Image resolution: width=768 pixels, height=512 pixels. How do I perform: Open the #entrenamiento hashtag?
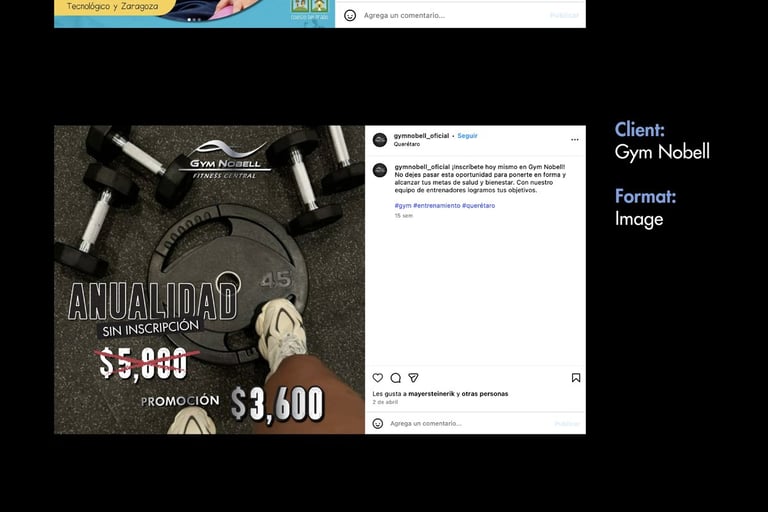coord(436,206)
